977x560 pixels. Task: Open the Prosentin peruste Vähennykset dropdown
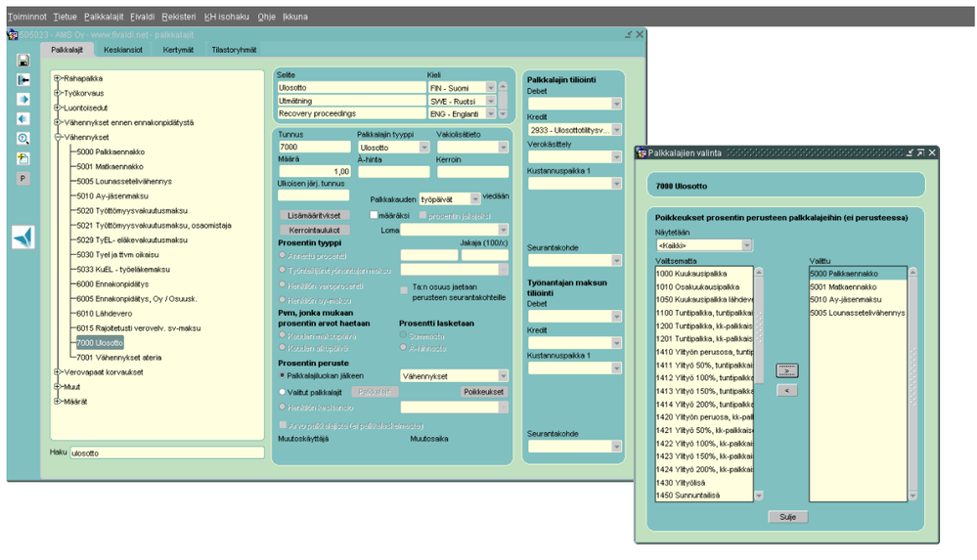pos(503,376)
